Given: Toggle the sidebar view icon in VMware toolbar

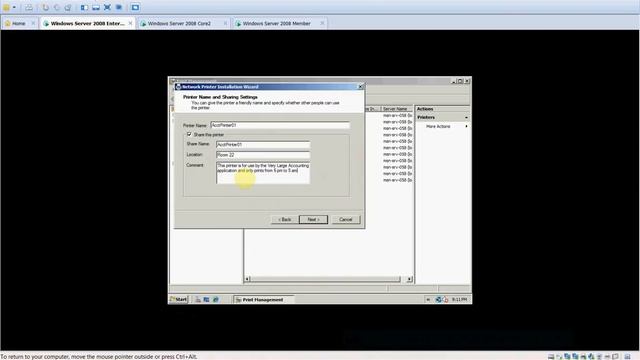Looking at the screenshot, I should (x=84, y=7).
